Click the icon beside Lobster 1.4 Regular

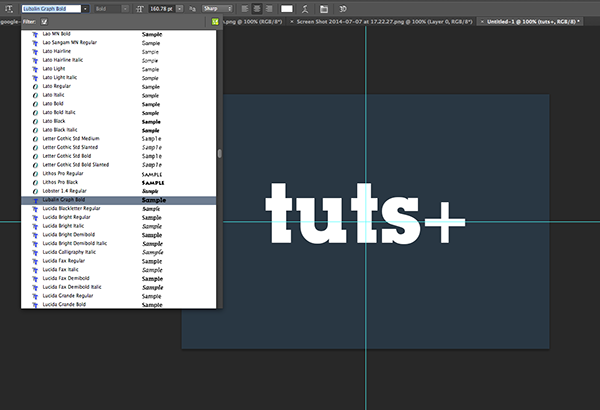(35, 191)
